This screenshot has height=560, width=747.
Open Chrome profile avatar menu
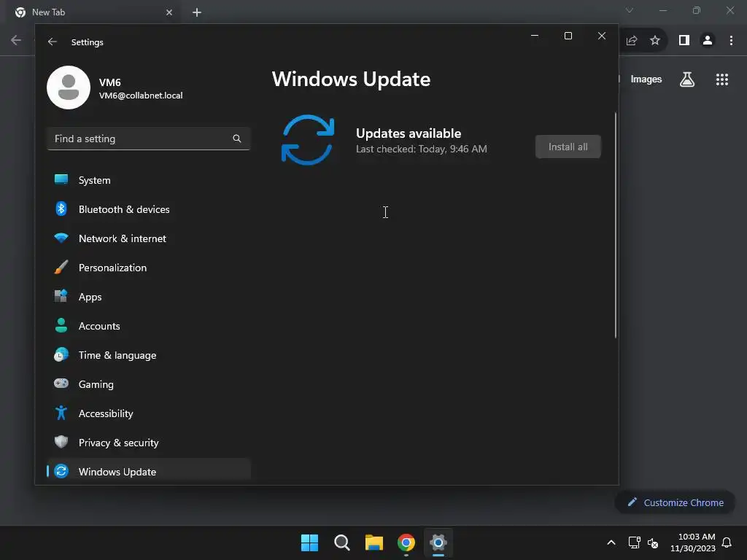(x=708, y=41)
